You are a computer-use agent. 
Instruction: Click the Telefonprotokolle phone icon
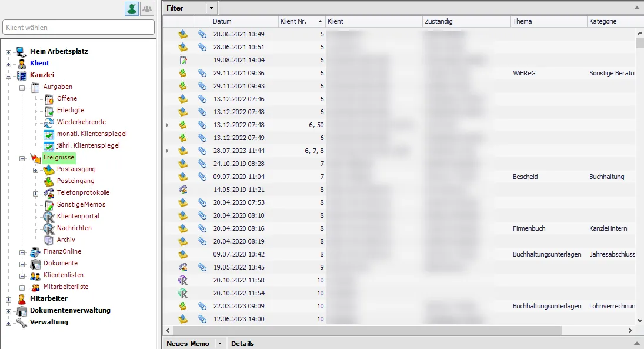49,193
